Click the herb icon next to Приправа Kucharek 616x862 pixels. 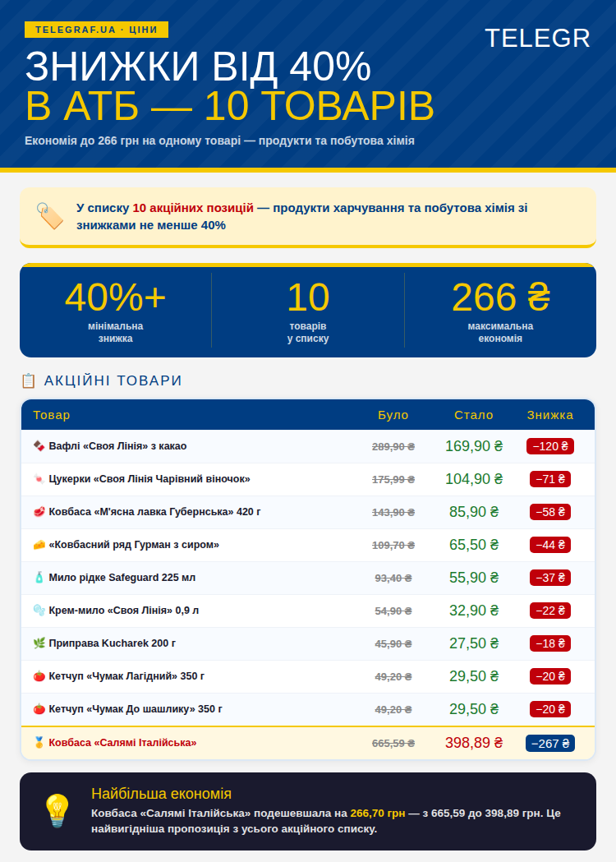(x=39, y=643)
